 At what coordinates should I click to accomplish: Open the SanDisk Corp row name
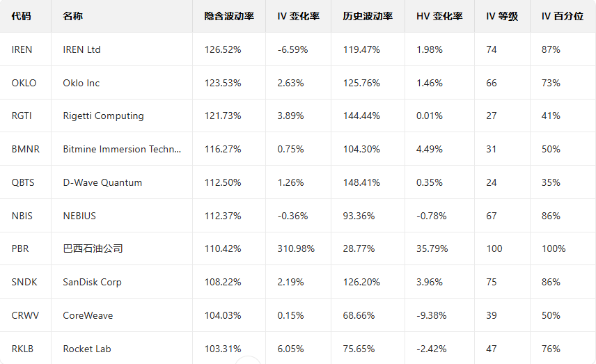[x=92, y=282]
